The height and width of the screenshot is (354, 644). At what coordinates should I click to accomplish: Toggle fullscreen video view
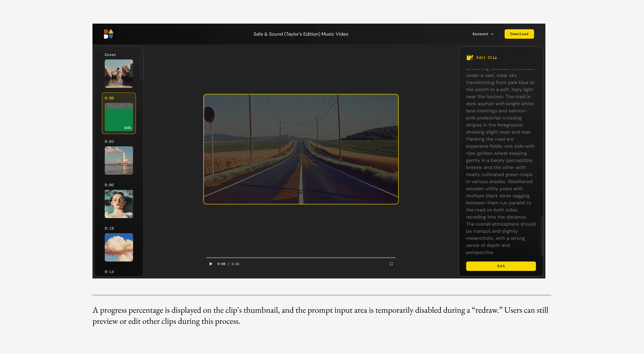point(391,264)
